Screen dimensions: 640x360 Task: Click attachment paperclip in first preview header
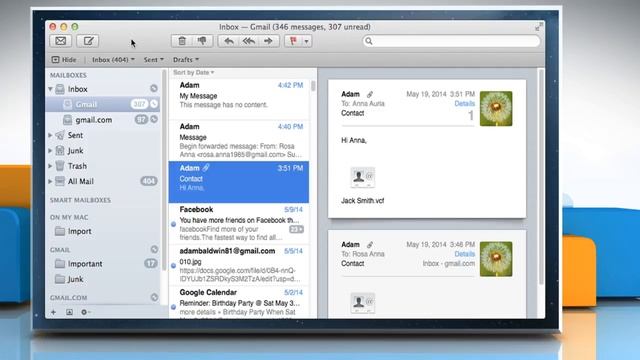pos(369,94)
